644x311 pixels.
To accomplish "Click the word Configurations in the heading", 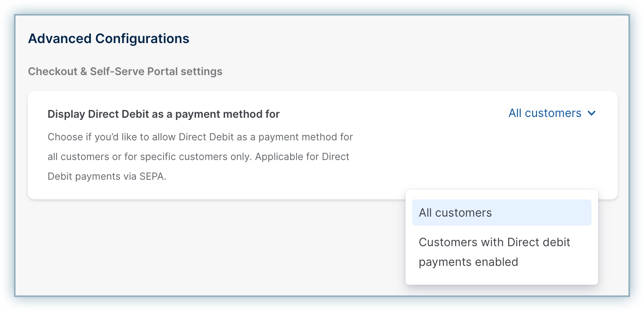I will coord(142,39).
